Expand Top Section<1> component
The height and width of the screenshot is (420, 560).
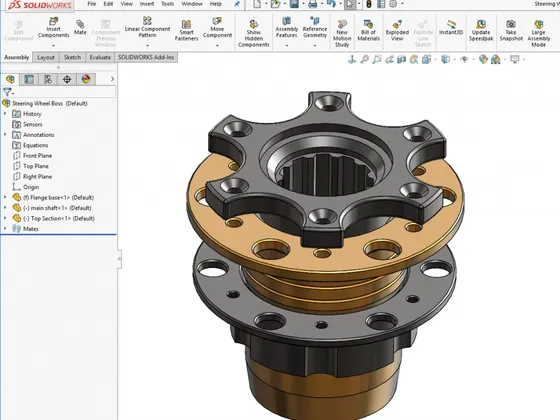point(5,218)
